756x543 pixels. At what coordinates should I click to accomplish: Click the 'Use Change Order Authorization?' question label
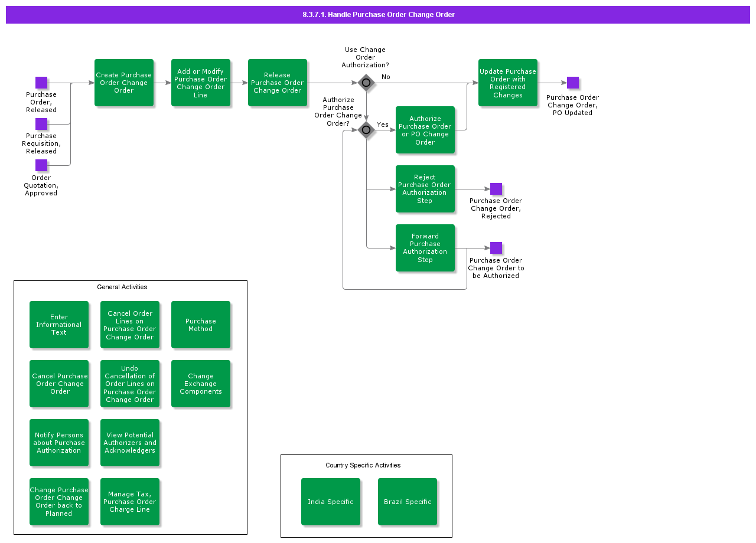tap(366, 57)
